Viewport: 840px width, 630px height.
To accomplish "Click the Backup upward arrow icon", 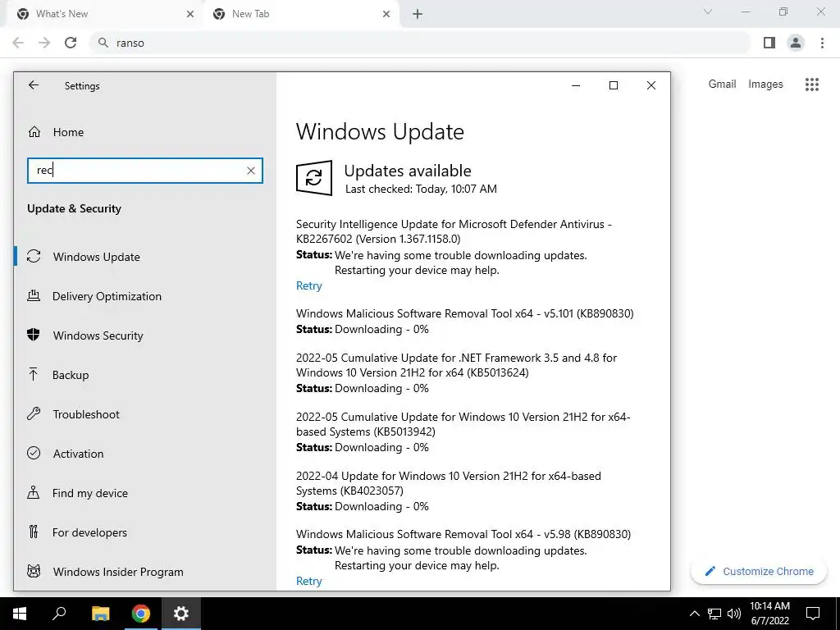I will coord(34,374).
